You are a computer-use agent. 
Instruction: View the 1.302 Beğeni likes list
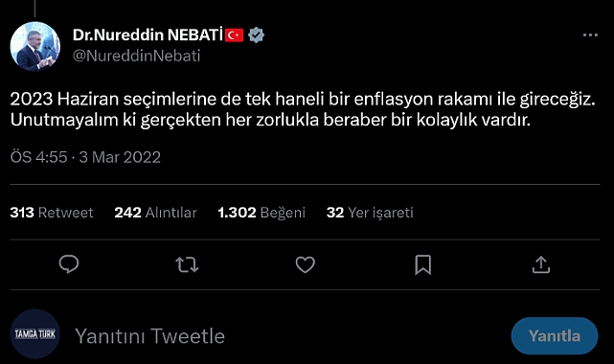click(262, 213)
